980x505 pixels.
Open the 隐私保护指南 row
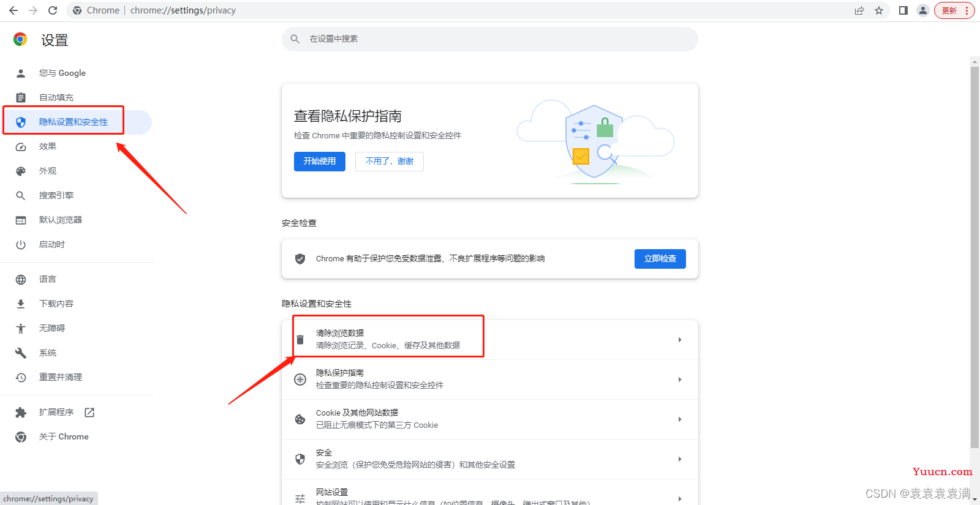490,380
